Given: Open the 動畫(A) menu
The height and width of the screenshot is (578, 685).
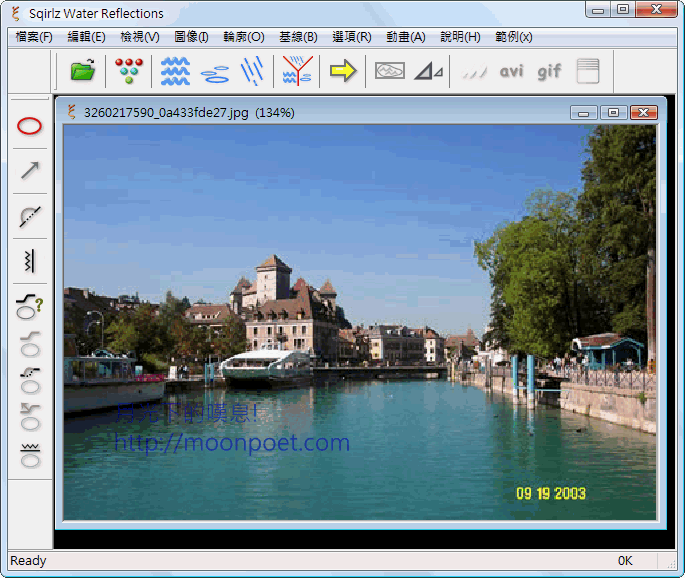Looking at the screenshot, I should [x=405, y=37].
